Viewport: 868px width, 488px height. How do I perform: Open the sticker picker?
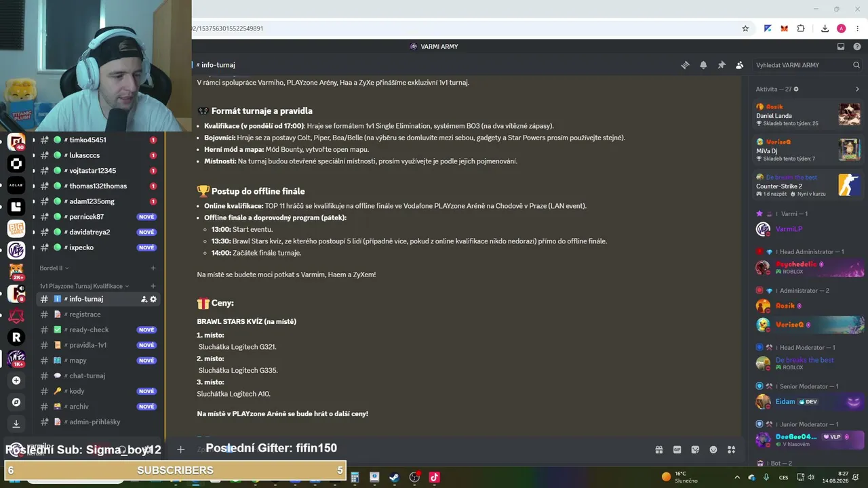pos(695,449)
